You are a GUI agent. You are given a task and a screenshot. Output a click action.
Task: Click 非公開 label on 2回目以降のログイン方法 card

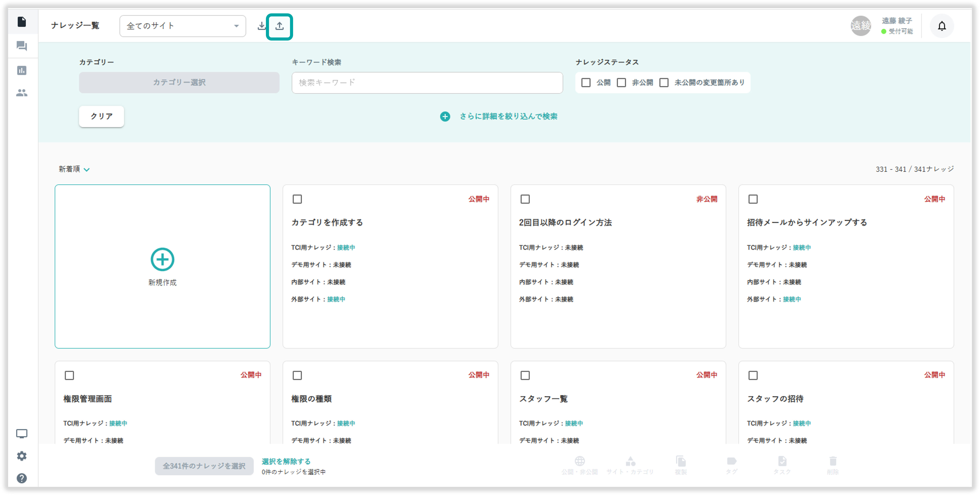click(706, 199)
